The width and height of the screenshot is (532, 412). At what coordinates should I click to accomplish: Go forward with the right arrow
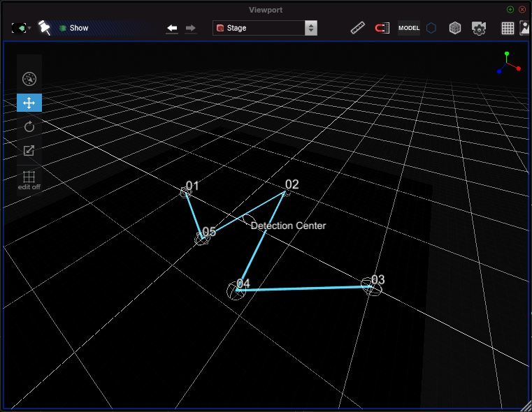pyautogui.click(x=191, y=28)
